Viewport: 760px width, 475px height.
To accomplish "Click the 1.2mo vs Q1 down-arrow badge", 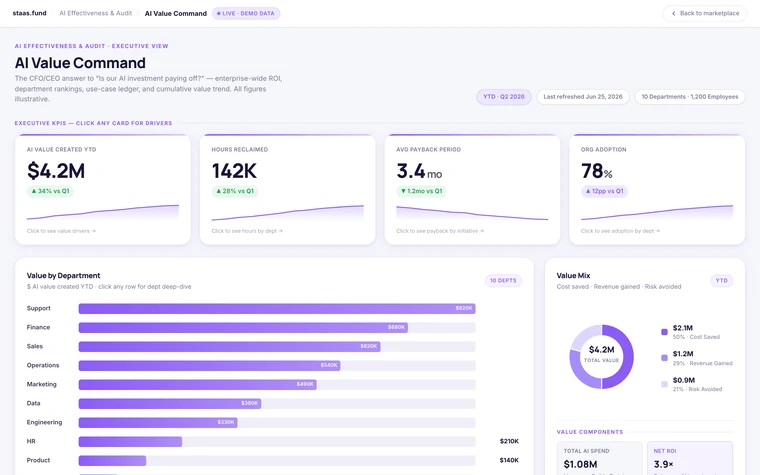I will (x=421, y=191).
